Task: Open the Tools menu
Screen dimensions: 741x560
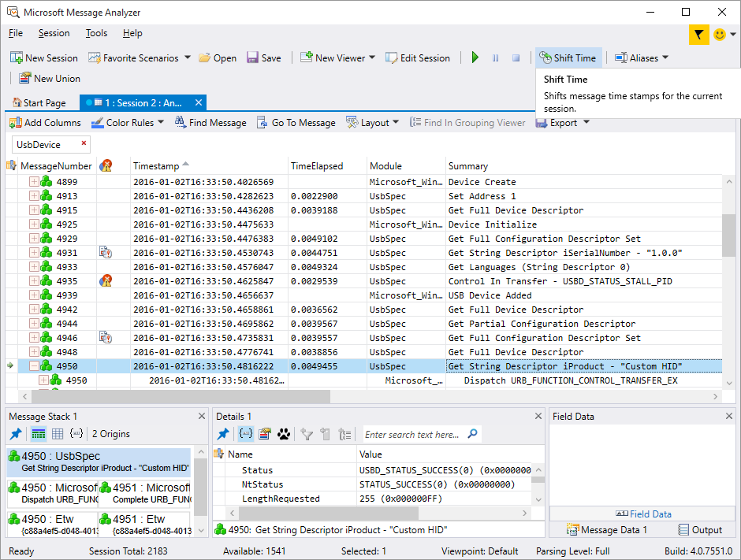Action: (96, 33)
